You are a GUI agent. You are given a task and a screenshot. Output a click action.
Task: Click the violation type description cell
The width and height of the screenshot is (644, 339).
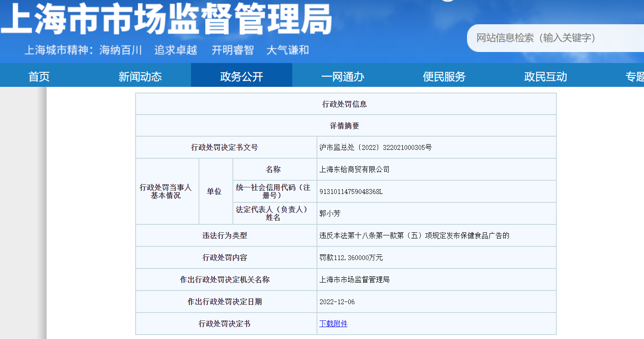tap(414, 235)
